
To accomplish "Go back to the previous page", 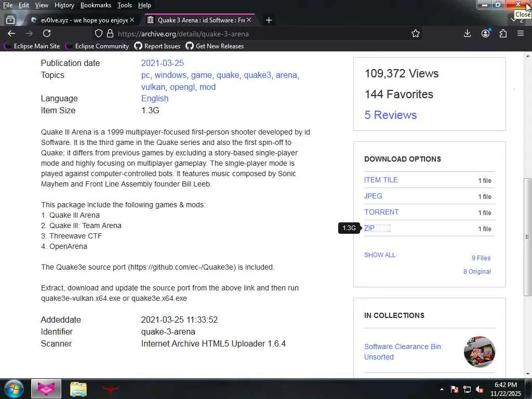I will tap(11, 34).
